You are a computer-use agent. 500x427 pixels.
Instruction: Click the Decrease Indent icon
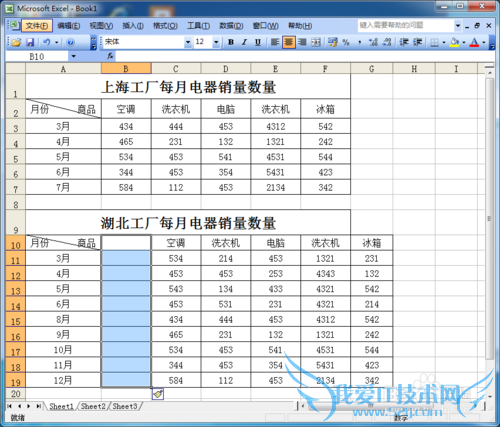(x=404, y=42)
